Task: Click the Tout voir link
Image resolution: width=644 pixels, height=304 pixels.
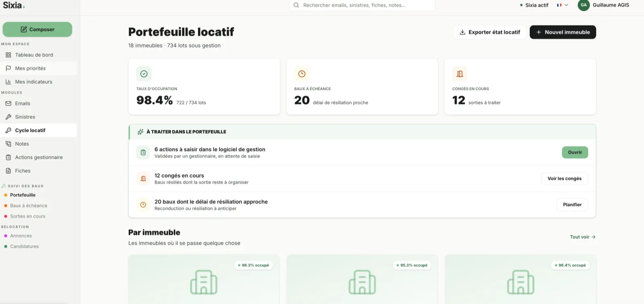Action: [582, 237]
